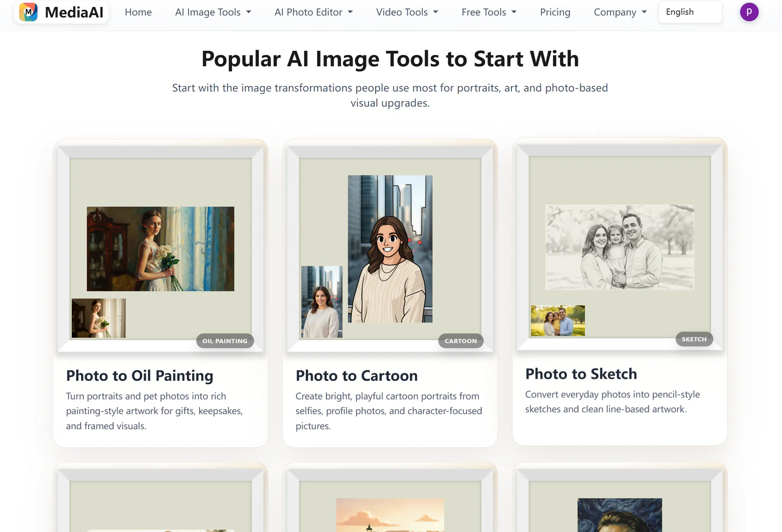Viewport: 782px width, 532px height.
Task: Click the 'Create bright, playful cartoon portraits' description
Action: (x=389, y=411)
